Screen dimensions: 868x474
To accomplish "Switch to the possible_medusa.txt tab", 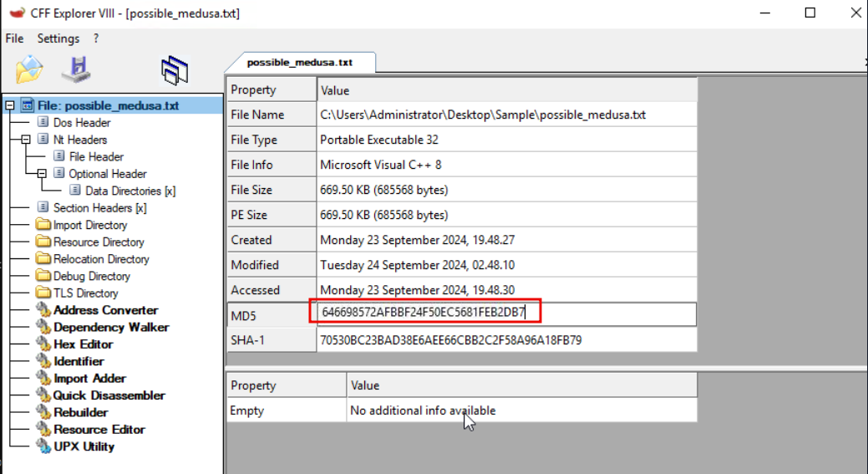I will tap(299, 63).
